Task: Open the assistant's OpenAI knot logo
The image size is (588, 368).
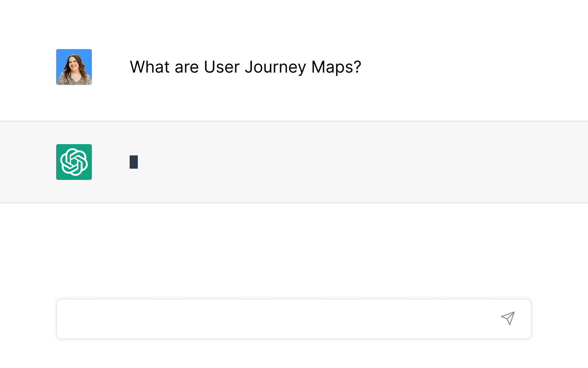Action: pos(74,162)
